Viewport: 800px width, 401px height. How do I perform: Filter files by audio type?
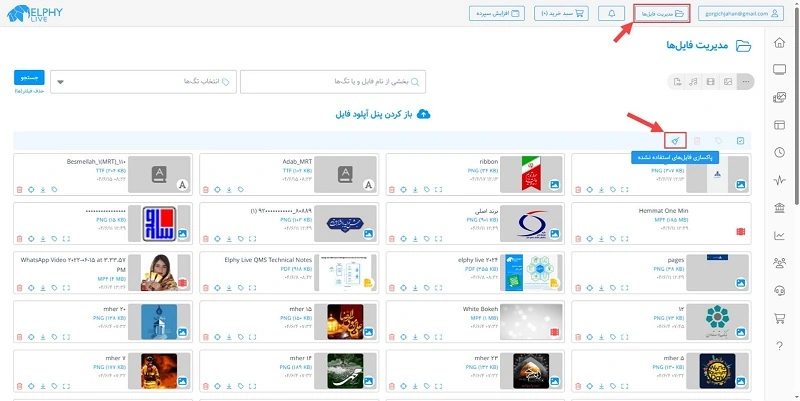694,80
